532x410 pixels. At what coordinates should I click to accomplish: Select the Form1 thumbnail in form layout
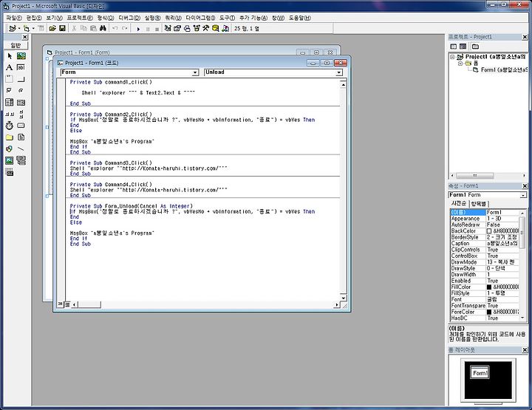coord(480,373)
